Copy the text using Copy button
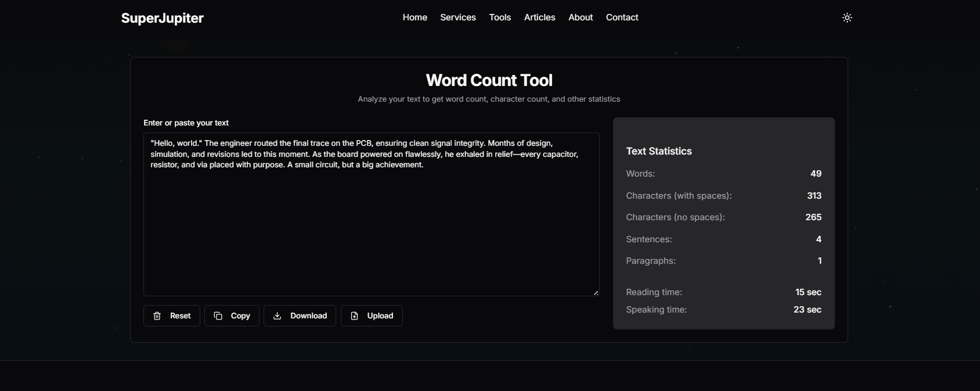The height and width of the screenshot is (391, 980). (x=232, y=316)
